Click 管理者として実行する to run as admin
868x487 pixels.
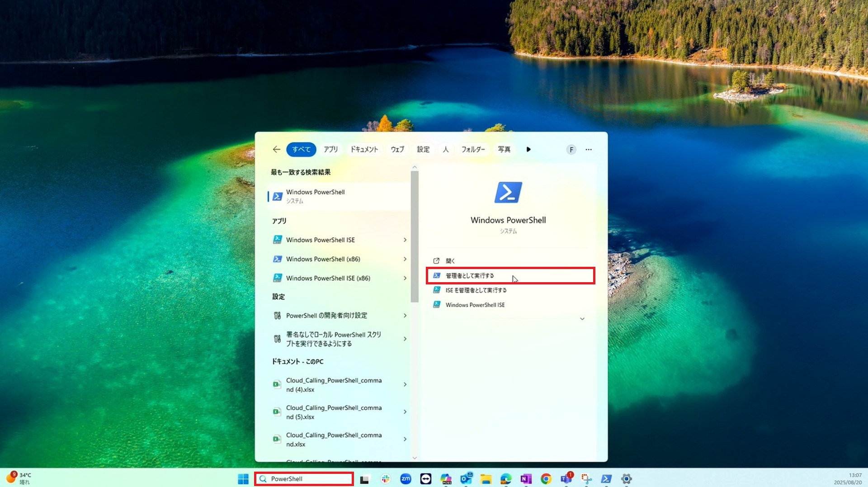coord(470,276)
